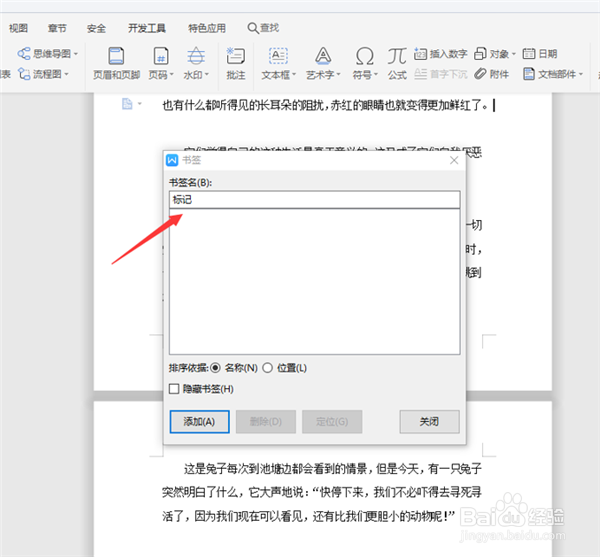Screen dimensions: 600x557
Task: Click the 页眉和页脚 header and footer icon
Action: pos(116,56)
